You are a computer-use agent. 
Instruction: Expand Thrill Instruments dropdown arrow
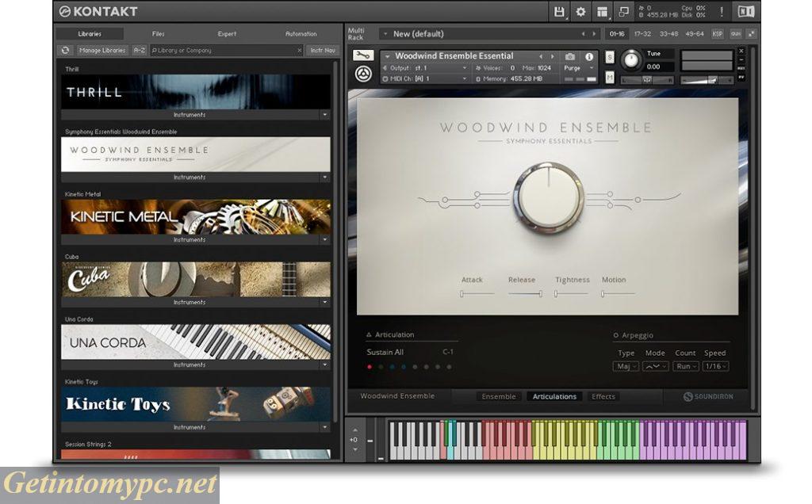coord(324,115)
